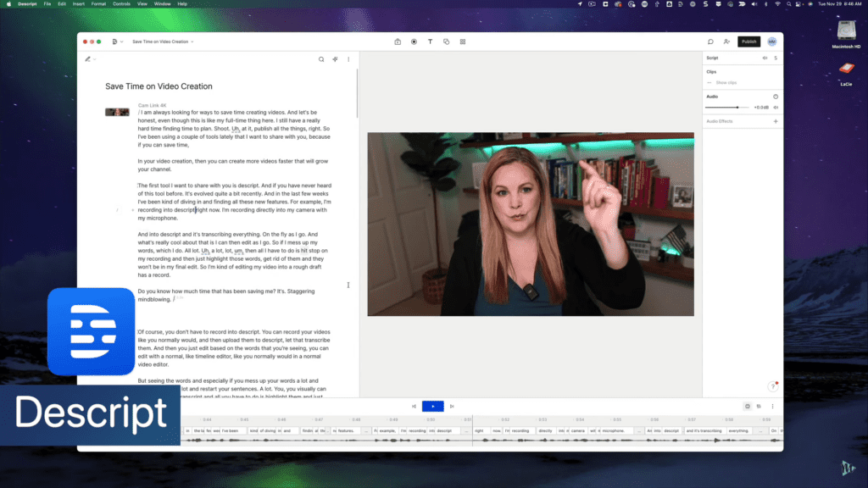Open the pen edit mode dropdown
The width and height of the screenshot is (868, 488).
90,59
